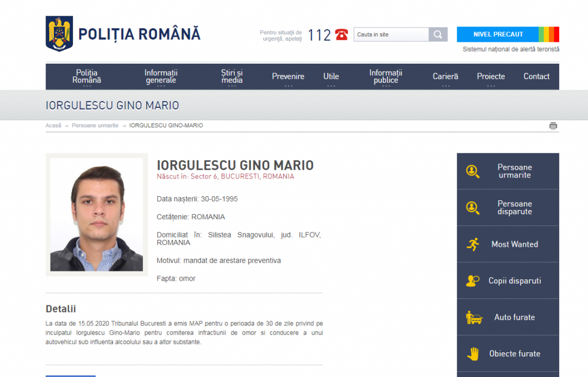The height and width of the screenshot is (377, 588).
Task: Click the Detalii section heading
Action: tap(61, 309)
